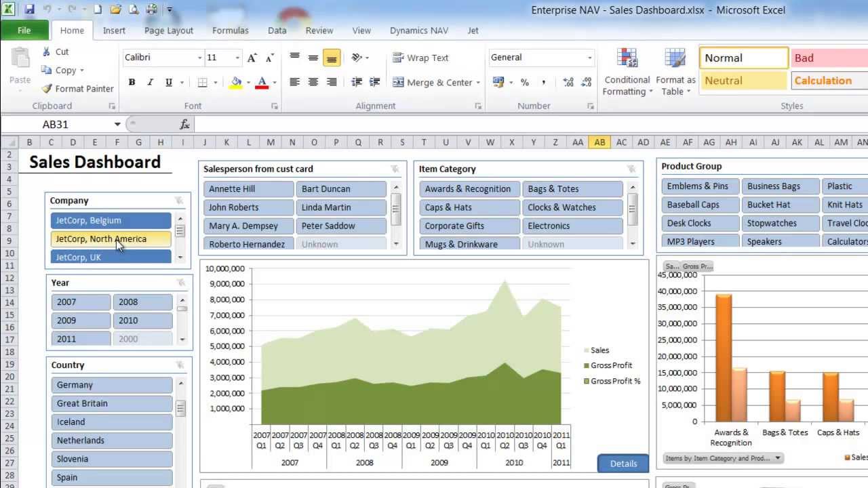Toggle Wrap Text
The height and width of the screenshot is (488, 868).
pos(420,58)
